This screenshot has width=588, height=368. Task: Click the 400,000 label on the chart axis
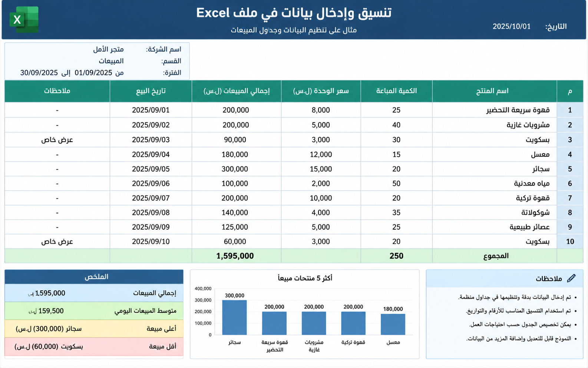203,289
